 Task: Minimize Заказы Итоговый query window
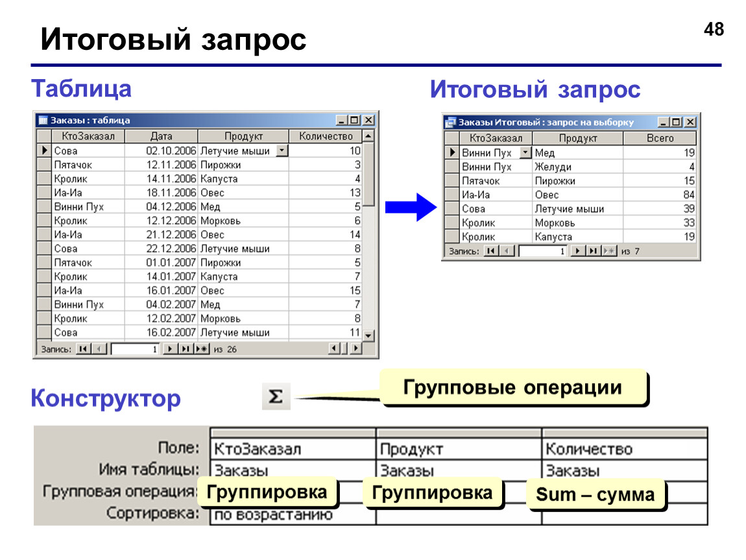[664, 122]
